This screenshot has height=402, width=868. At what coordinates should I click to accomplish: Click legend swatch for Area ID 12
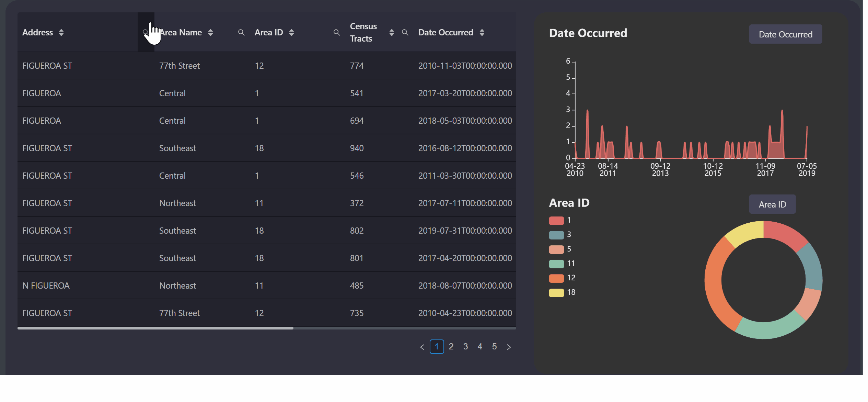(x=557, y=278)
